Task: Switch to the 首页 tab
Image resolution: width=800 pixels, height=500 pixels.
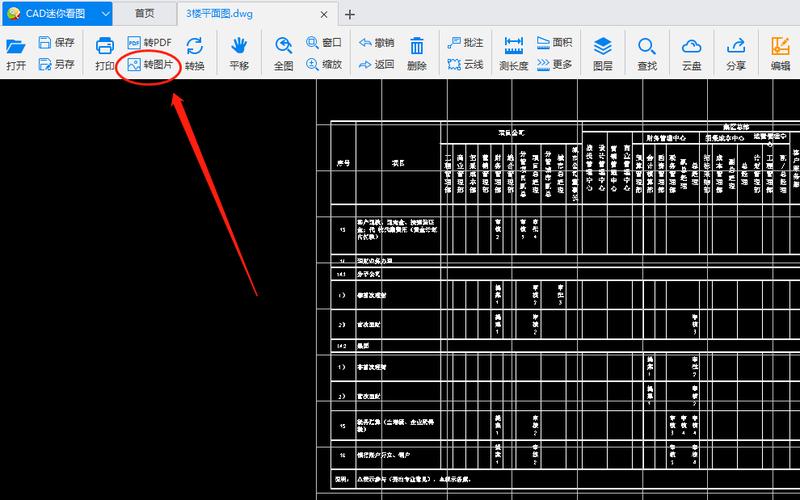Action: pyautogui.click(x=144, y=14)
